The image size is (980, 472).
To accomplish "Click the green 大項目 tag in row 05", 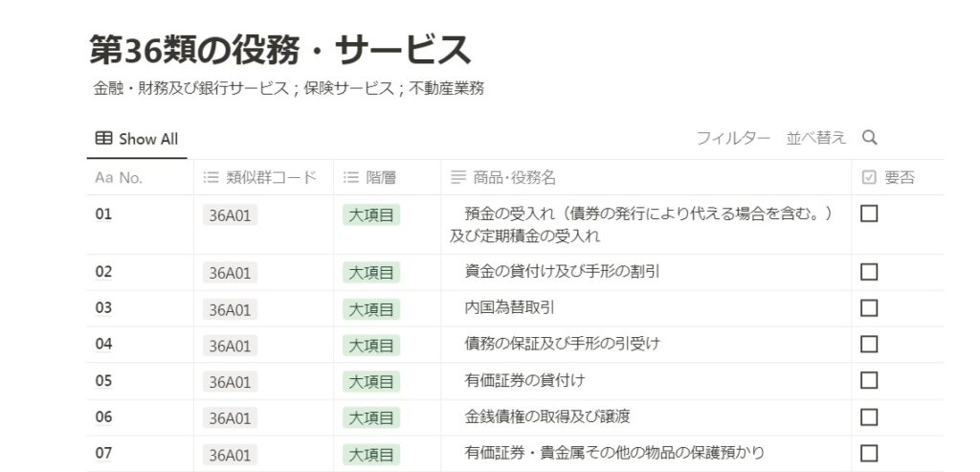I will [x=371, y=382].
